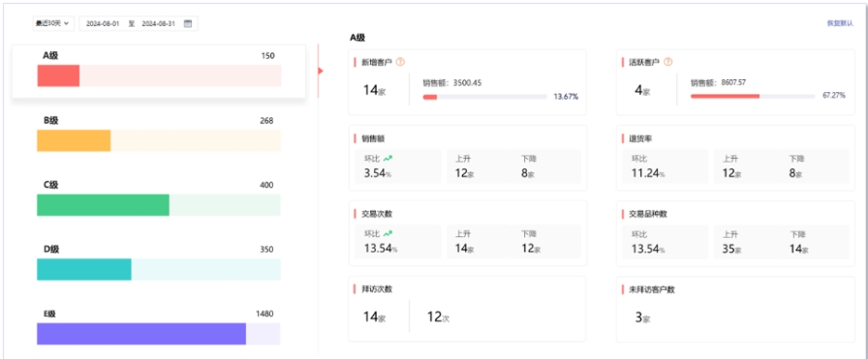The width and height of the screenshot is (868, 359).
Task: Click 上升 12家 in the 退货率 card
Action: coord(731,166)
